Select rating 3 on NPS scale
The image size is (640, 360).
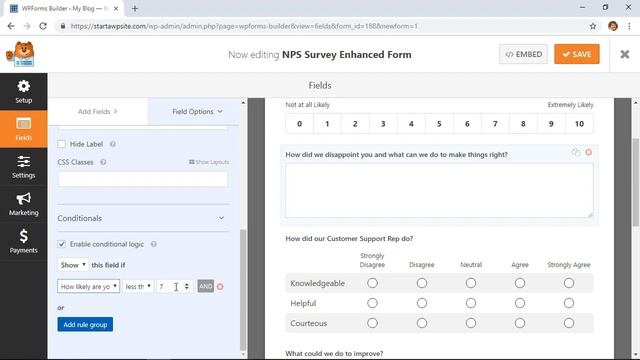(x=383, y=124)
